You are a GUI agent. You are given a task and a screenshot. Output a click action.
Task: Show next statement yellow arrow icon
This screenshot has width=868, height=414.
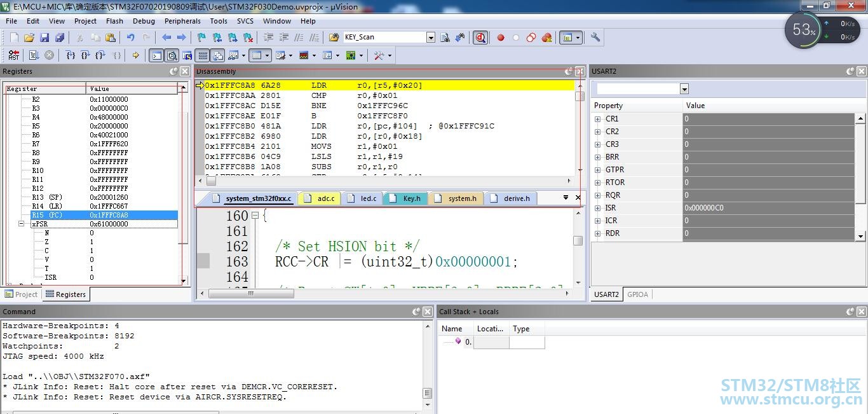pyautogui.click(x=135, y=55)
